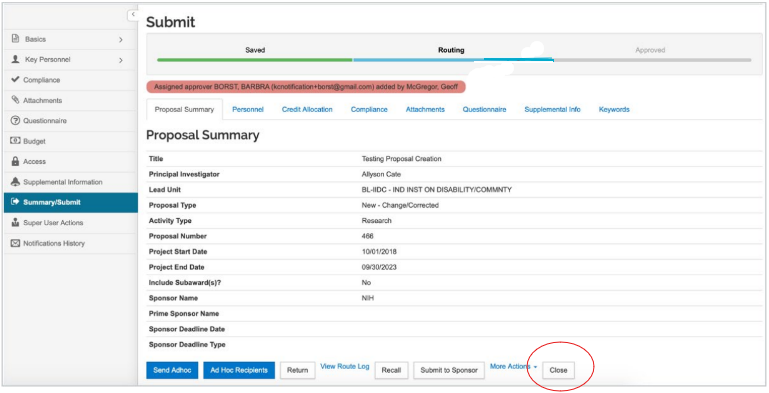Click the "Proposal Summary" section heading

click(x=203, y=135)
